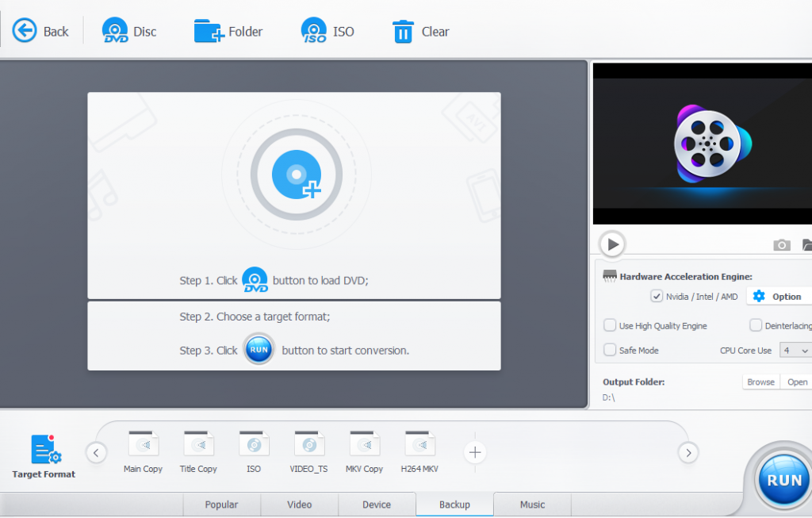This screenshot has width=812, height=518.
Task: Enable Deinterlacing checkbox
Action: pyautogui.click(x=756, y=325)
